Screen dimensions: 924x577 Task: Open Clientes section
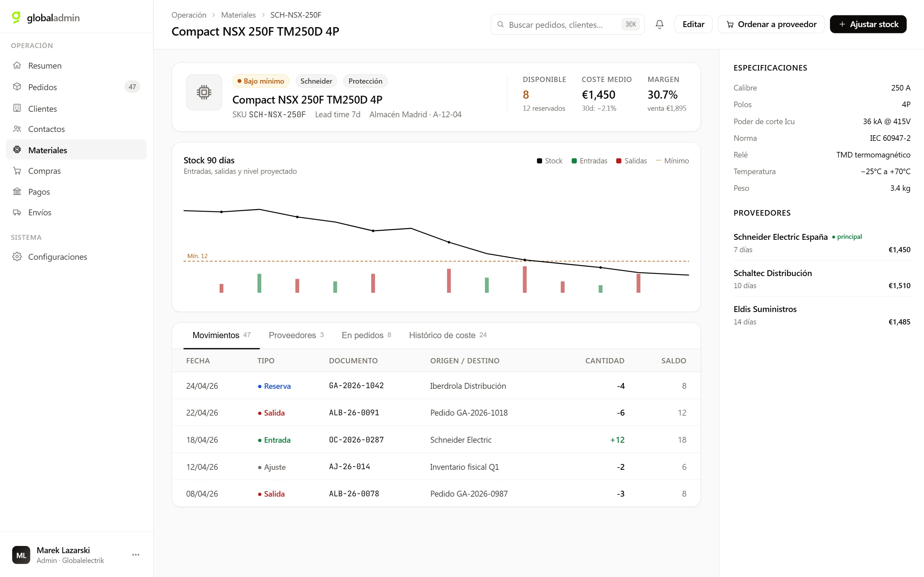coord(76,109)
